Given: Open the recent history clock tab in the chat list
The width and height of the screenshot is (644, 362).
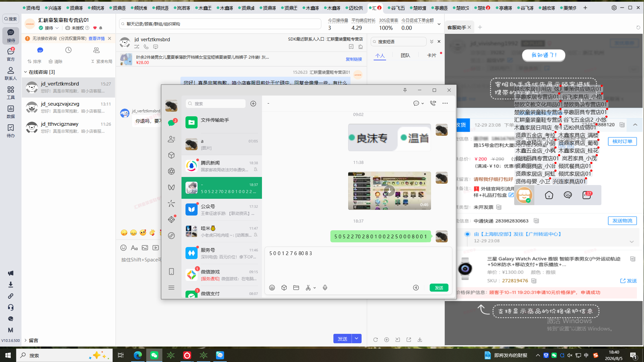Looking at the screenshot, I should click(x=68, y=50).
